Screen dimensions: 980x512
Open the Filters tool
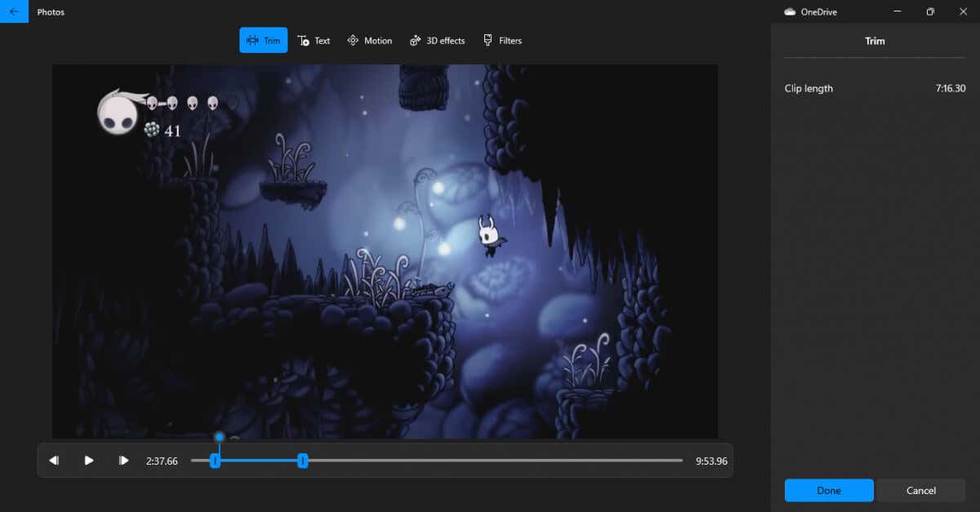tap(502, 40)
